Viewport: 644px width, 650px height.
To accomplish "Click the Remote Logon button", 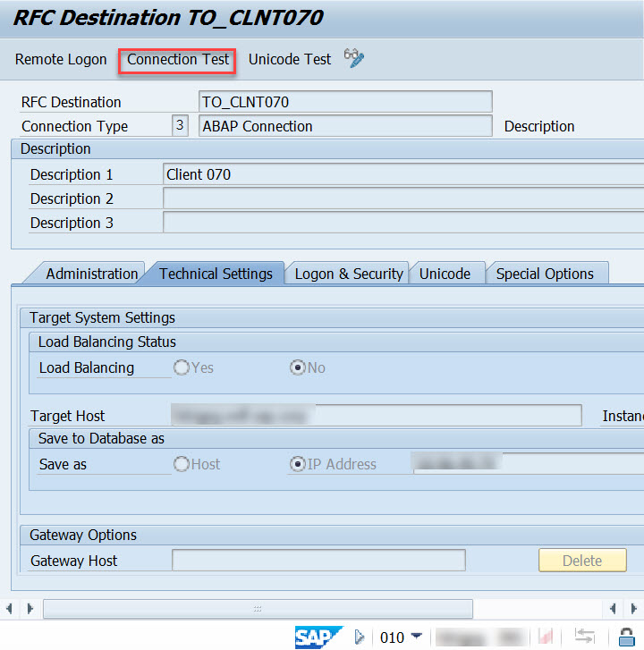I will (61, 59).
